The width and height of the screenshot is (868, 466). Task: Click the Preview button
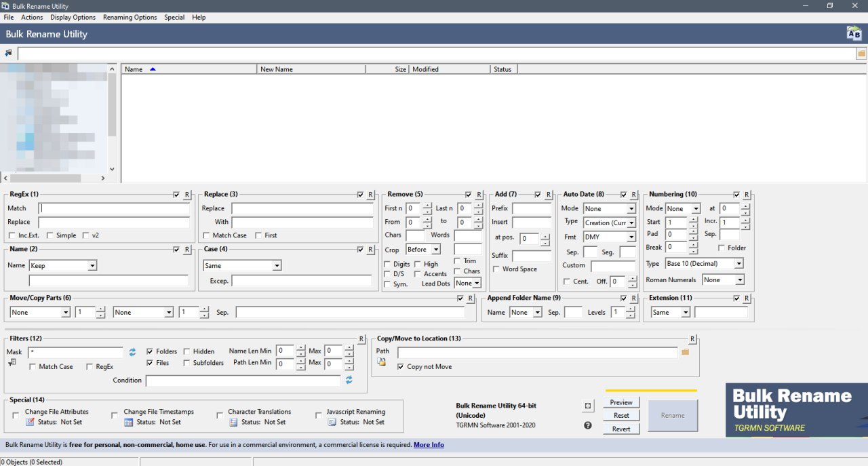pyautogui.click(x=621, y=403)
